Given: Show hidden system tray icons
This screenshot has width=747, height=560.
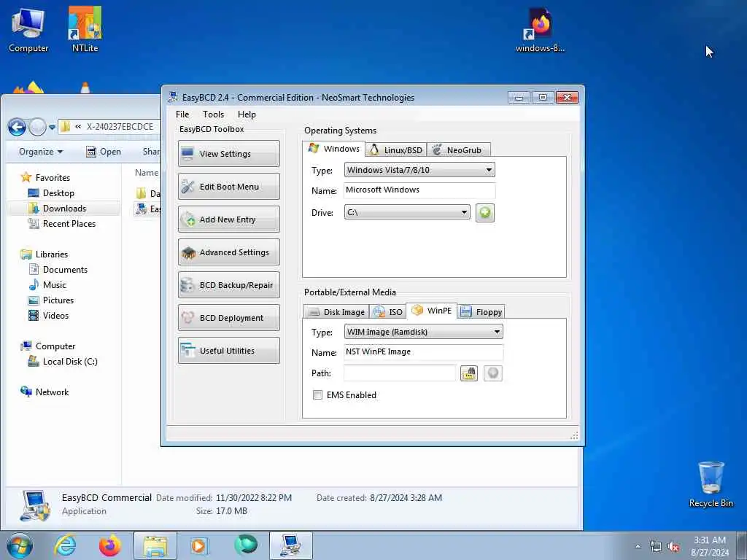Looking at the screenshot, I should pos(638,547).
